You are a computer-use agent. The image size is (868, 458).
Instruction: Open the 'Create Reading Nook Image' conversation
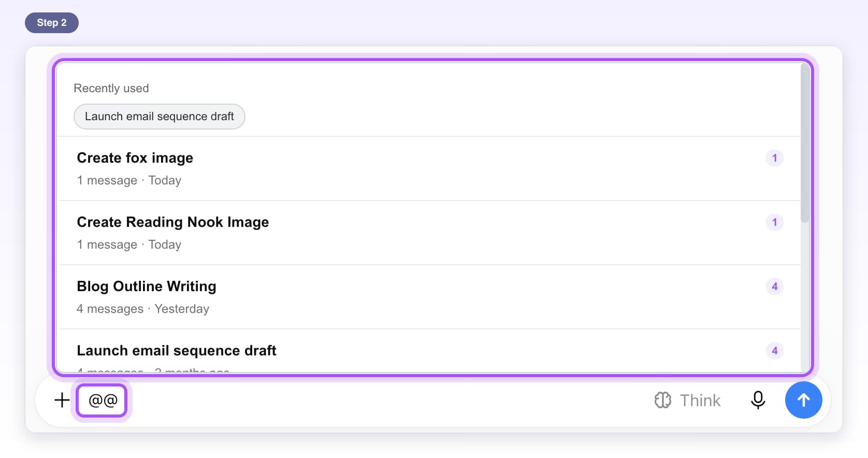[x=429, y=233]
